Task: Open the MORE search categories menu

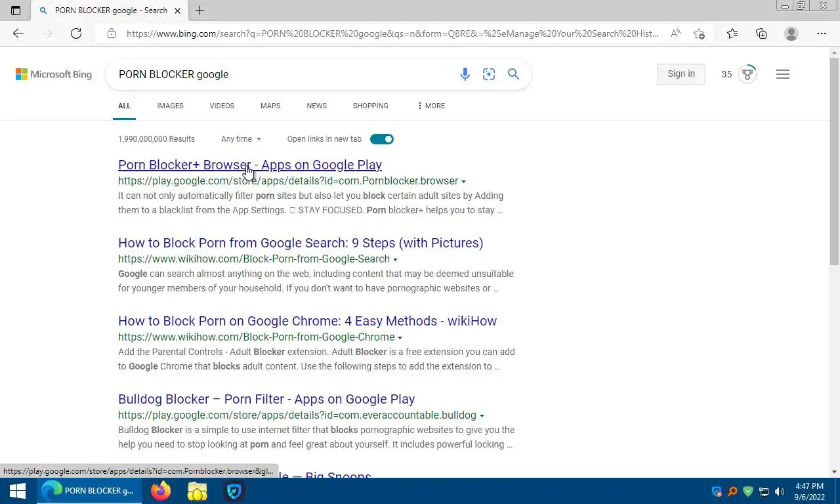Action: (x=430, y=106)
